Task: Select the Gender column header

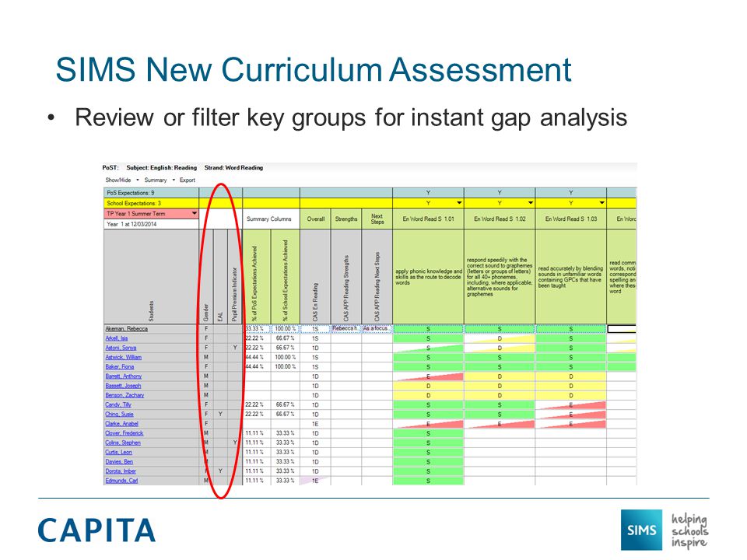Action: (206, 276)
